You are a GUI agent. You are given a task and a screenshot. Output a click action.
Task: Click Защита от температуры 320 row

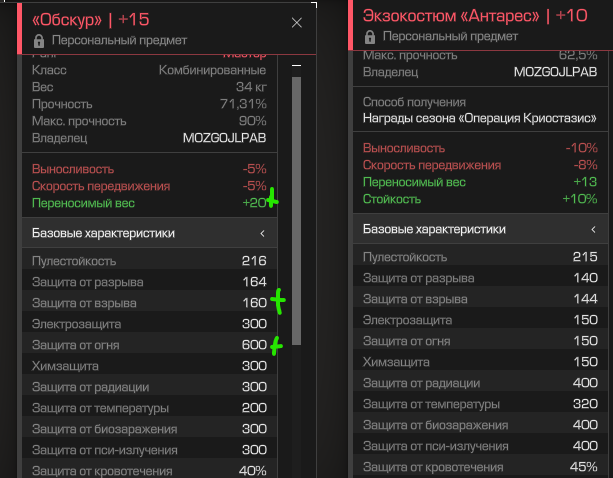pos(480,404)
